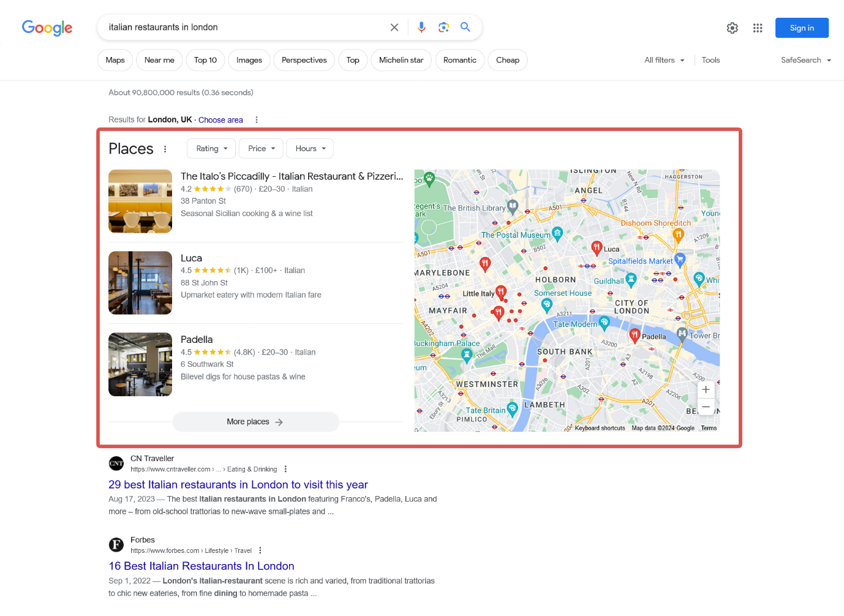The width and height of the screenshot is (844, 616).
Task: Open the Price dropdown
Action: click(x=260, y=148)
